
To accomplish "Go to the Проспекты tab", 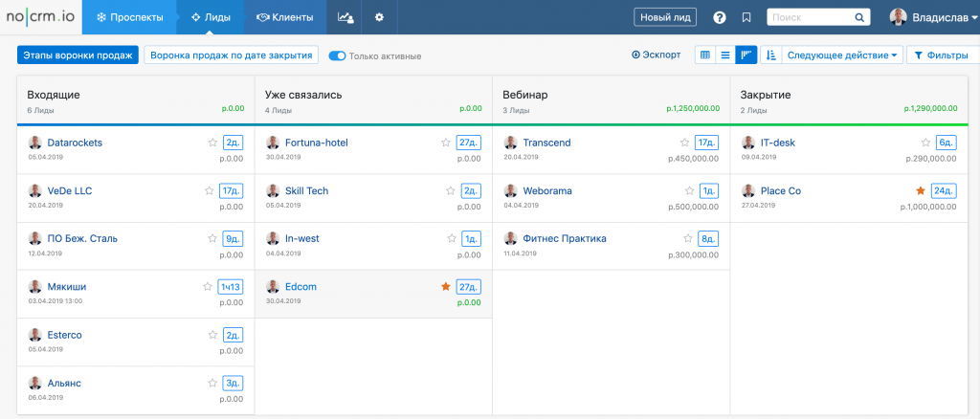I will click(x=129, y=17).
